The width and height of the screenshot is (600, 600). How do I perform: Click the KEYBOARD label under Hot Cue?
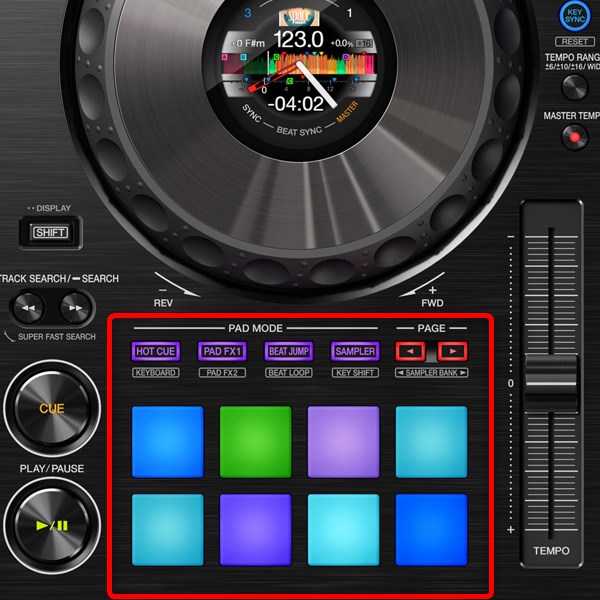(156, 372)
